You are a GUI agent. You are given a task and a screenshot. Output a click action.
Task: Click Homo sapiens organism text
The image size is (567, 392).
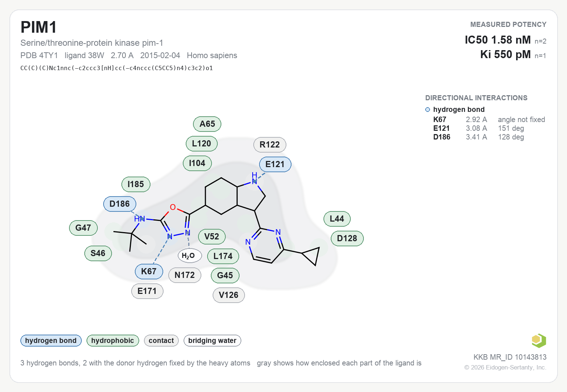point(212,55)
